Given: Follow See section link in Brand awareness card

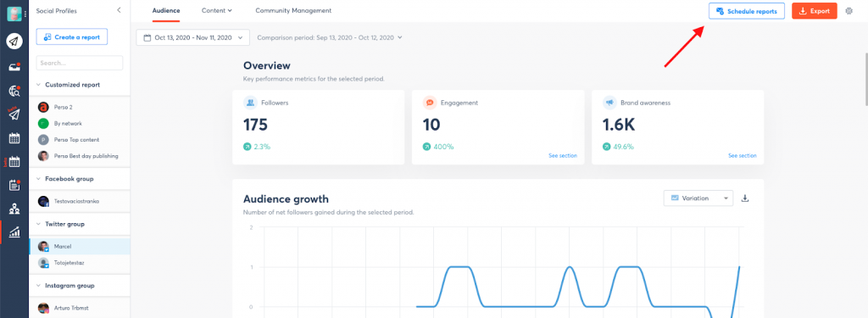Looking at the screenshot, I should click(743, 156).
